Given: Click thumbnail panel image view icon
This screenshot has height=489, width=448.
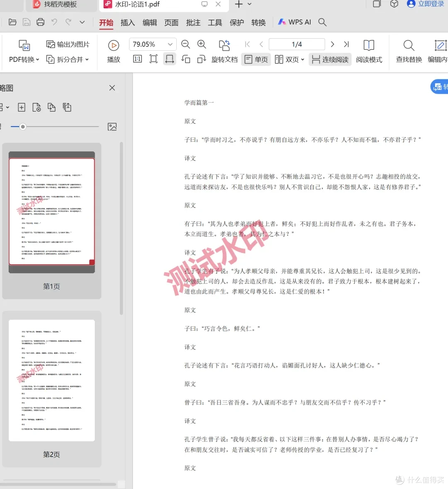Looking at the screenshot, I should (x=112, y=127).
